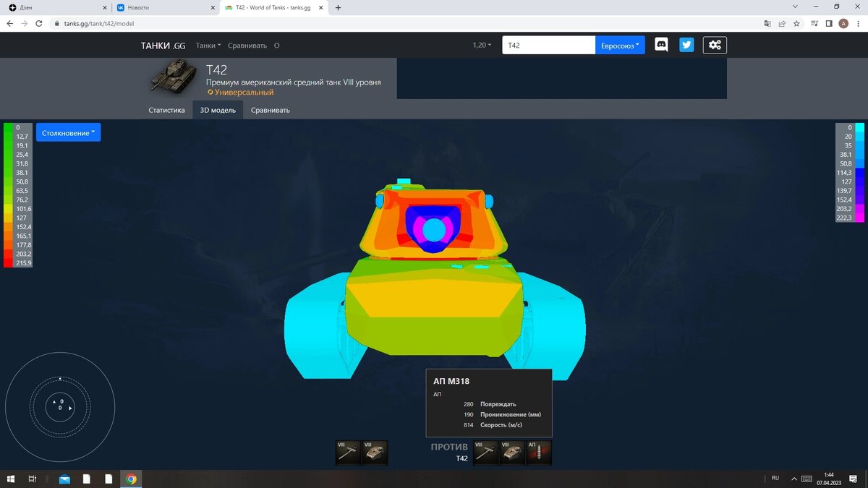
Task: Open the О link in navbar
Action: click(x=276, y=45)
